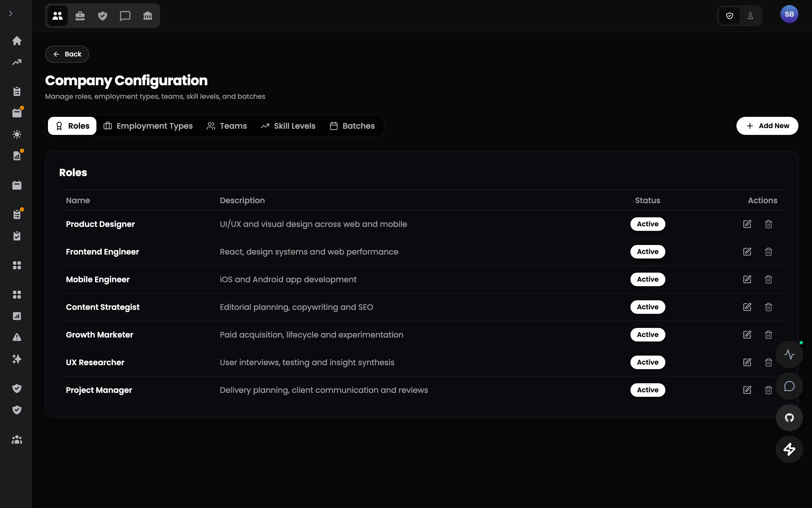Open the shield check module in top bar
This screenshot has width=812, height=508.
coord(102,16)
